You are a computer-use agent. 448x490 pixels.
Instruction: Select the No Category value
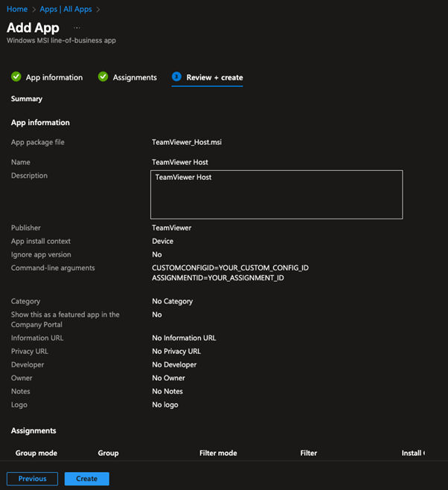(173, 301)
